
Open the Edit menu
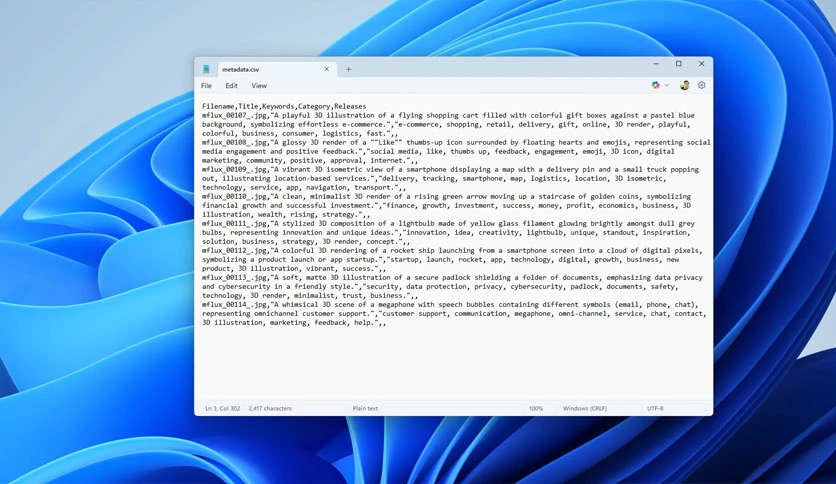231,85
